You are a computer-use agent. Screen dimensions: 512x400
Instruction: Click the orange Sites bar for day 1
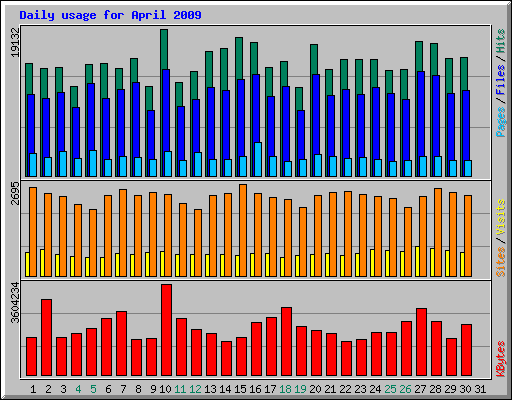[33, 232]
